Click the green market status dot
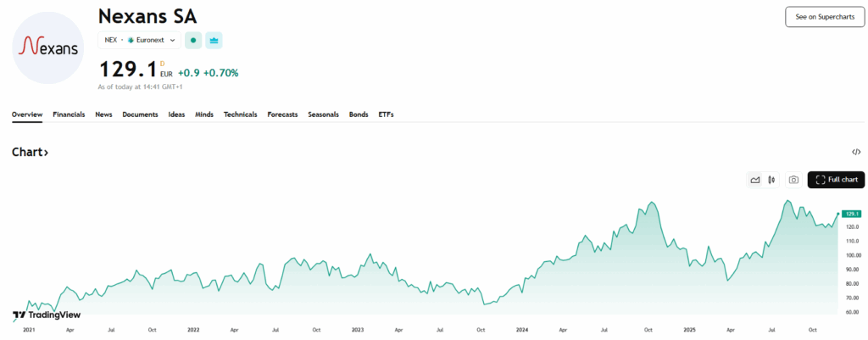868x340 pixels. click(x=193, y=40)
